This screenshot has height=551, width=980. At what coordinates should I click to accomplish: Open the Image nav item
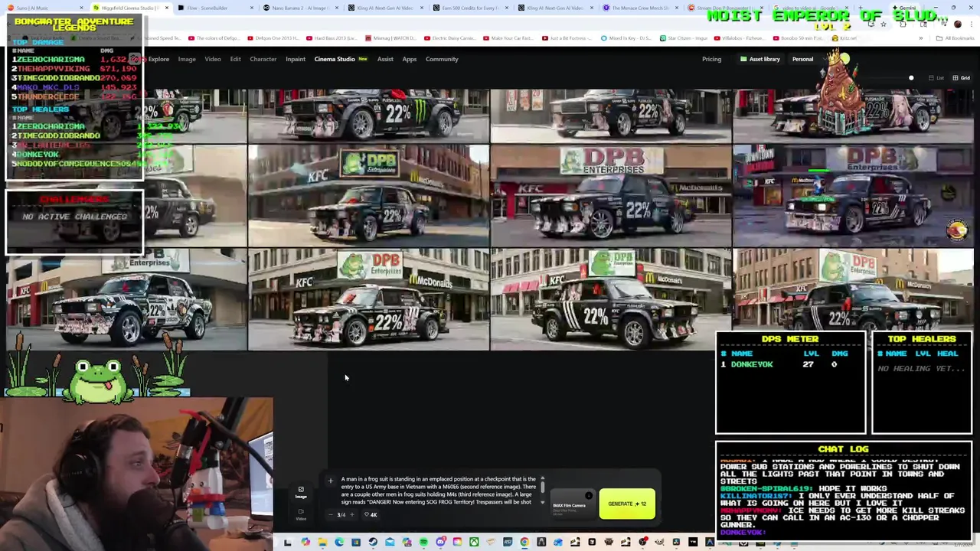pos(187,59)
